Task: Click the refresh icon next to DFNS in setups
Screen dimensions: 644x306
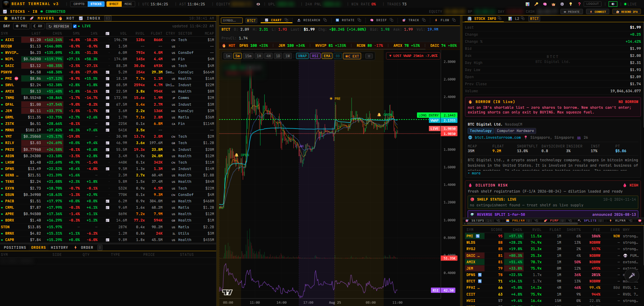Action: (480, 275)
